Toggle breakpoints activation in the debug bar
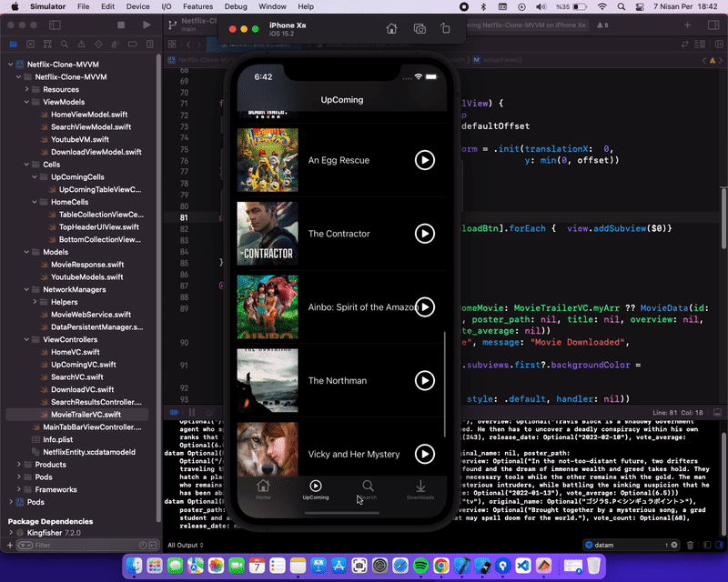The width and height of the screenshot is (728, 582). point(174,412)
